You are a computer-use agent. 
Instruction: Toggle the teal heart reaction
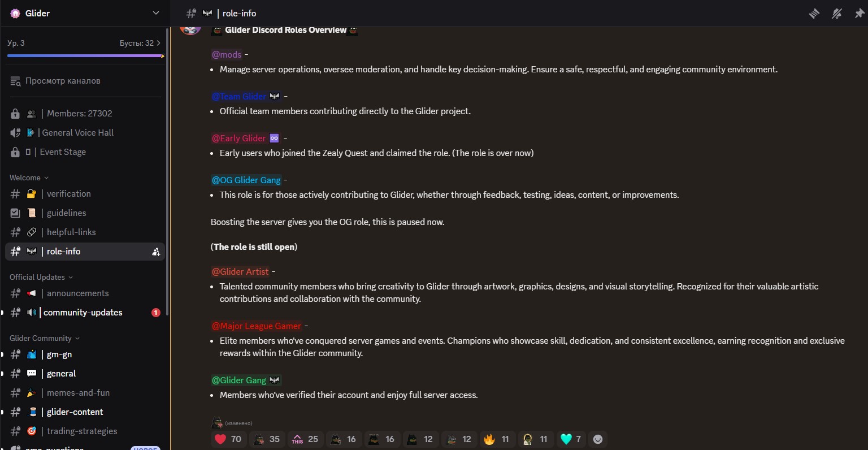pos(571,439)
